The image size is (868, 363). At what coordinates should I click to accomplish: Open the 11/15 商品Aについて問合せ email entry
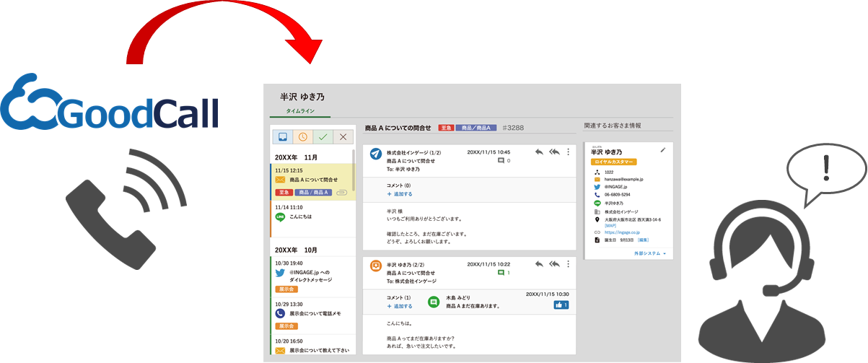pyautogui.click(x=312, y=183)
